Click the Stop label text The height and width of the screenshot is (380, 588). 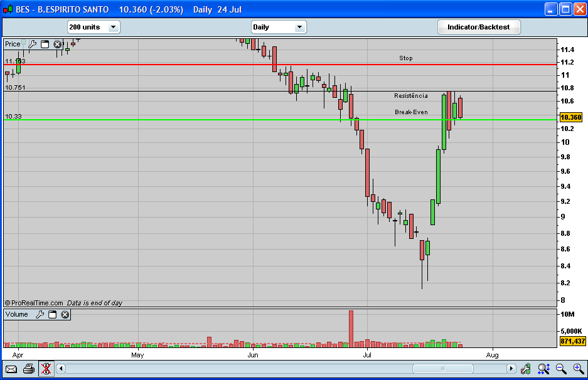click(x=406, y=58)
